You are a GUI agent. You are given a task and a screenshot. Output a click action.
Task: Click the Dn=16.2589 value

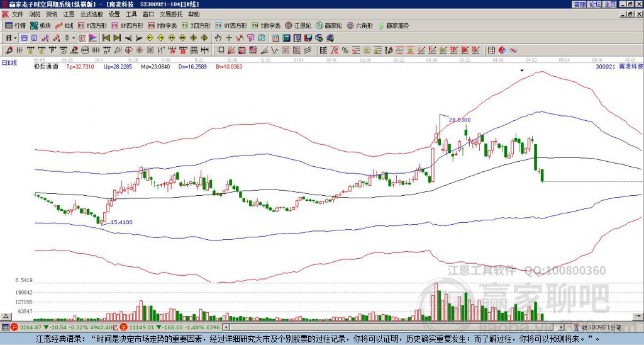[x=192, y=66]
